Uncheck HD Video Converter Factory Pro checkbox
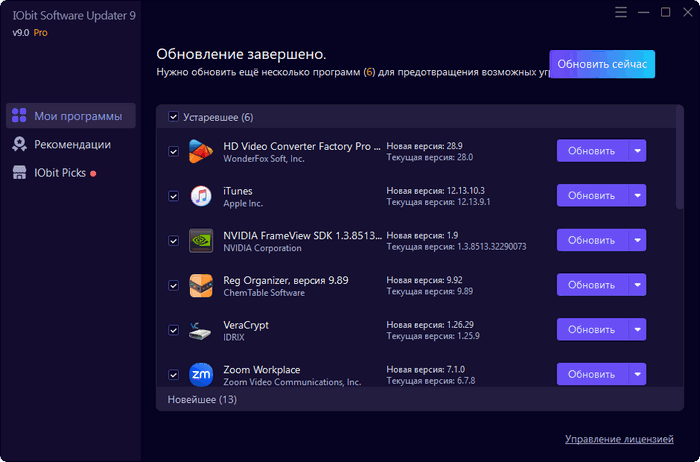The width and height of the screenshot is (700, 462). pyautogui.click(x=173, y=151)
